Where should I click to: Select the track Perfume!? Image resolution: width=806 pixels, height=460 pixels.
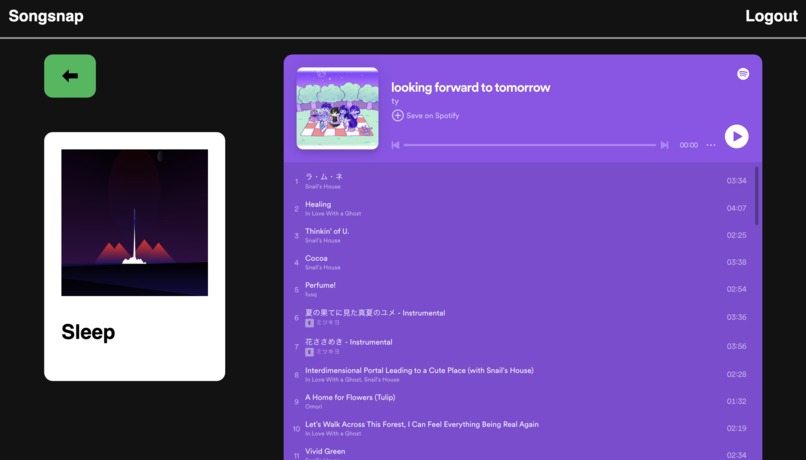320,285
